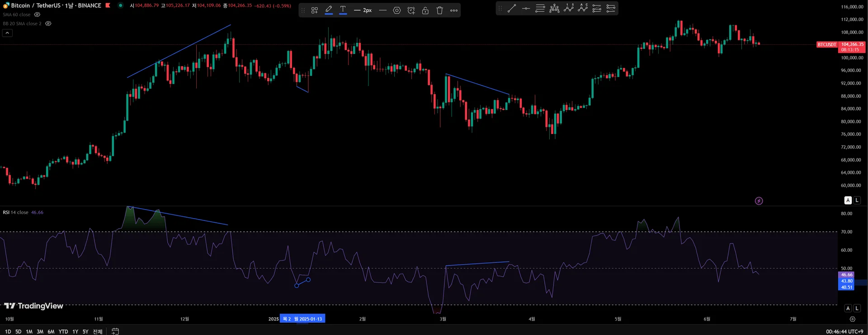The width and height of the screenshot is (868, 335).
Task: Collapse the indicator legend
Action: (x=7, y=33)
